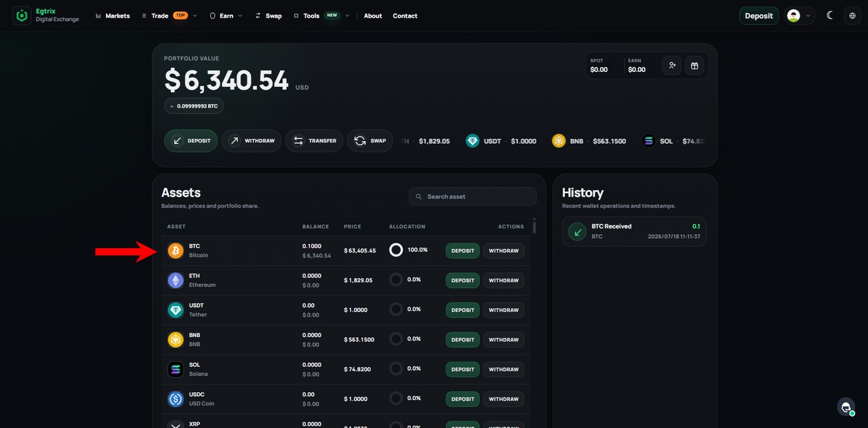
Task: Open the Egtrix logo home link
Action: (x=46, y=16)
